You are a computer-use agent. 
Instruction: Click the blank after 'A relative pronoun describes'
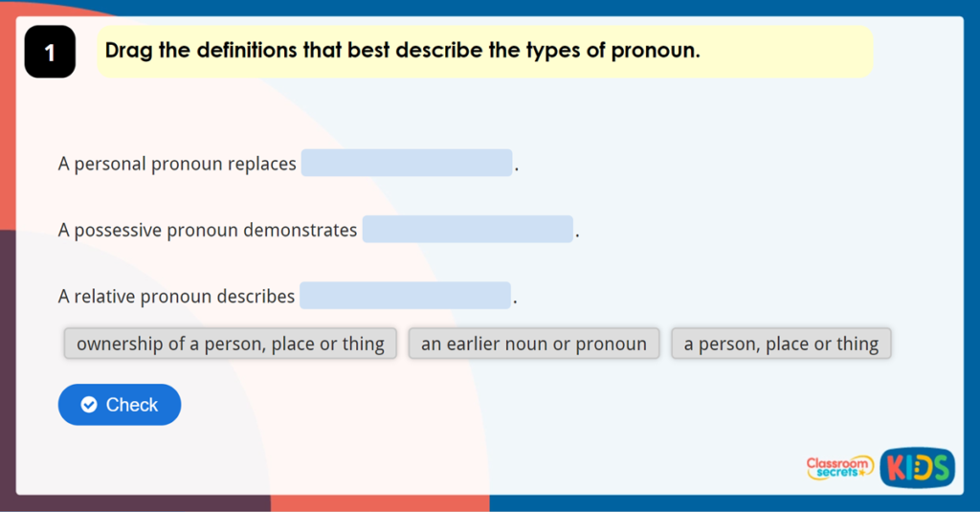(x=405, y=296)
